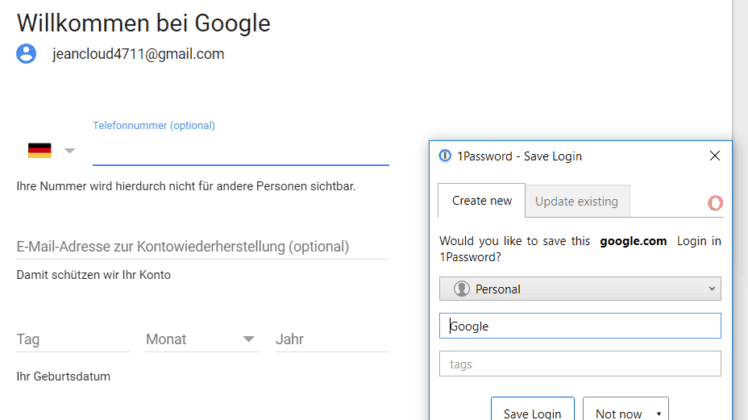Focus the Telefonnummer input field
748x420 pixels.
tap(241, 151)
